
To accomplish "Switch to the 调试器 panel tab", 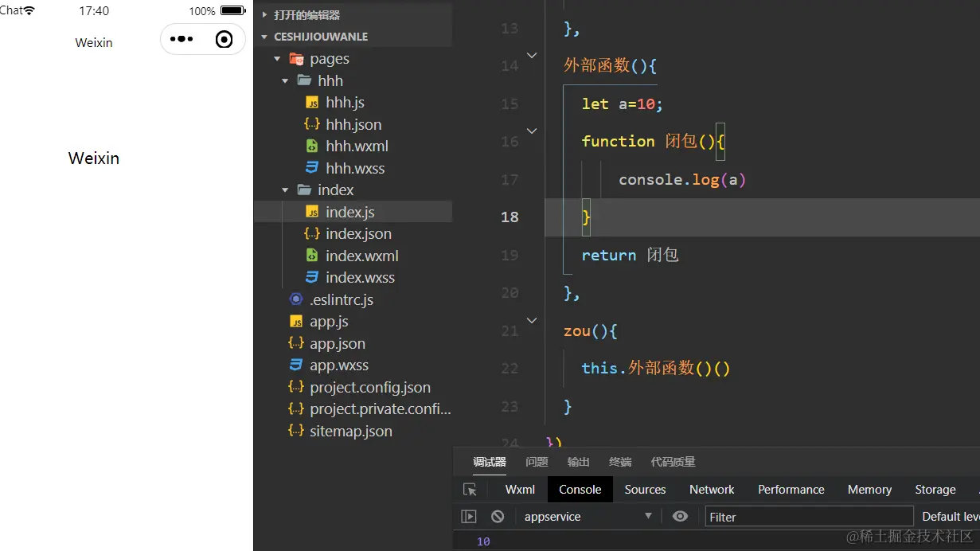I will [490, 462].
